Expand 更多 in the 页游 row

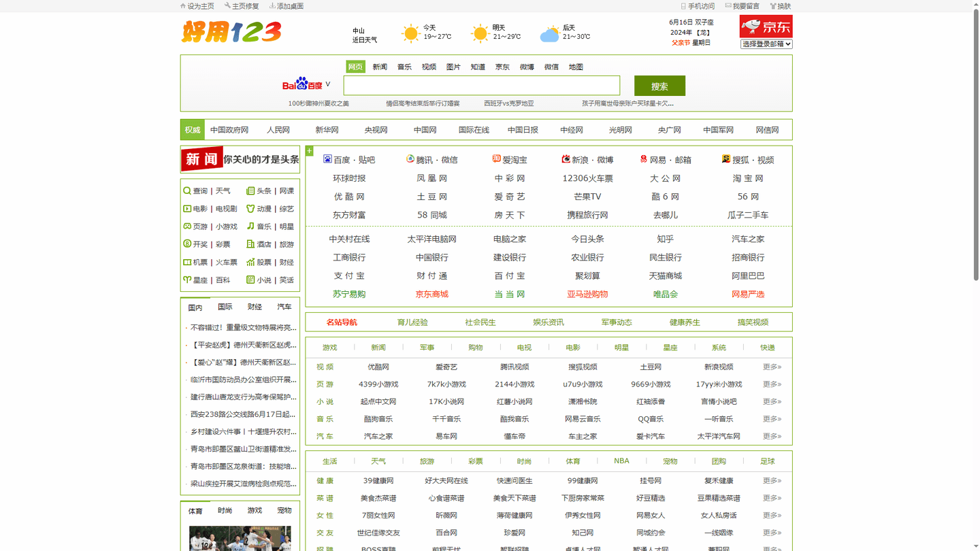pos(772,384)
